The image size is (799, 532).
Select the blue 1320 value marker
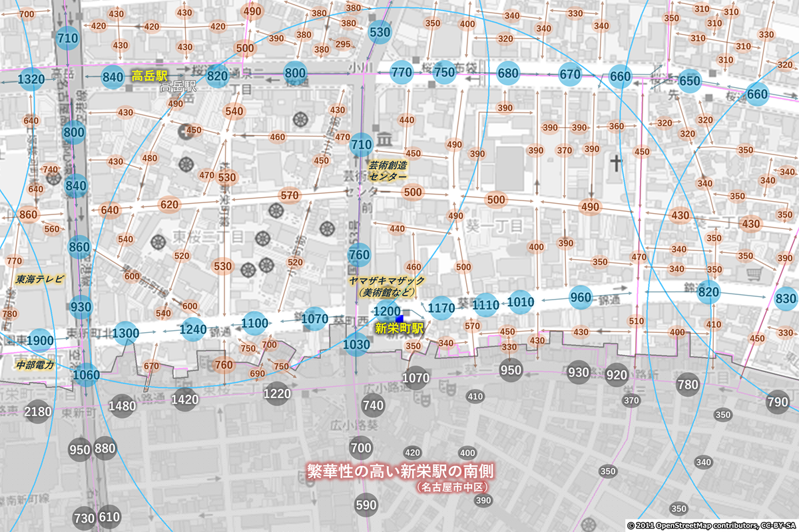(x=31, y=80)
